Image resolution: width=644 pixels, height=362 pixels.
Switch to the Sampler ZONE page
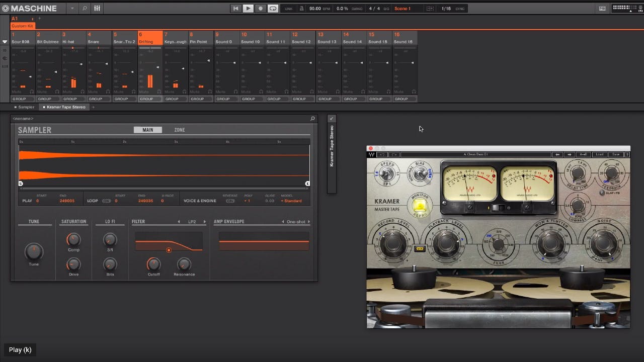coord(180,130)
